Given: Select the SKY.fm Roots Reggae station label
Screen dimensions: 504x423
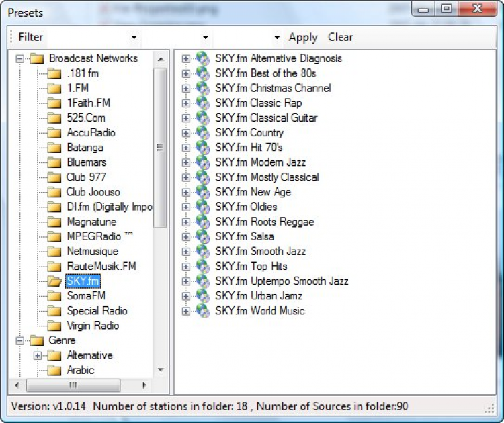Looking at the screenshot, I should point(265,222).
